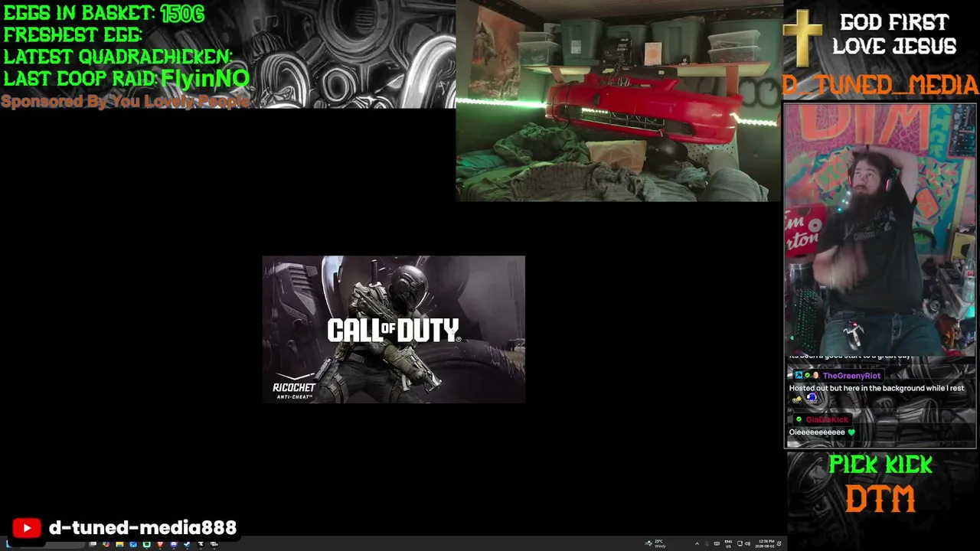Open the taskbar clock showing 12:36 PM

[766, 544]
